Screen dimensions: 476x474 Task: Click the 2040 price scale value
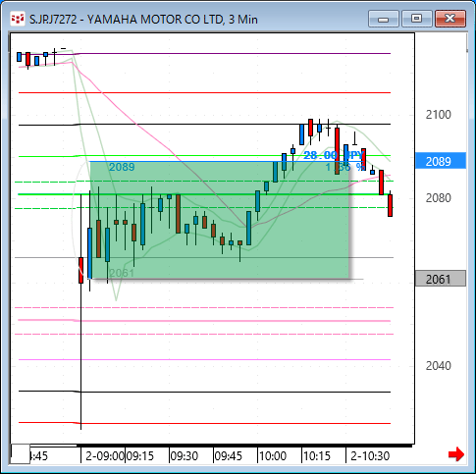click(438, 365)
